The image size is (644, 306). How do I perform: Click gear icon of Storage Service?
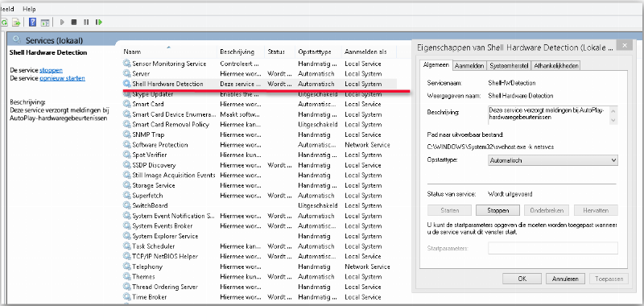(x=127, y=186)
